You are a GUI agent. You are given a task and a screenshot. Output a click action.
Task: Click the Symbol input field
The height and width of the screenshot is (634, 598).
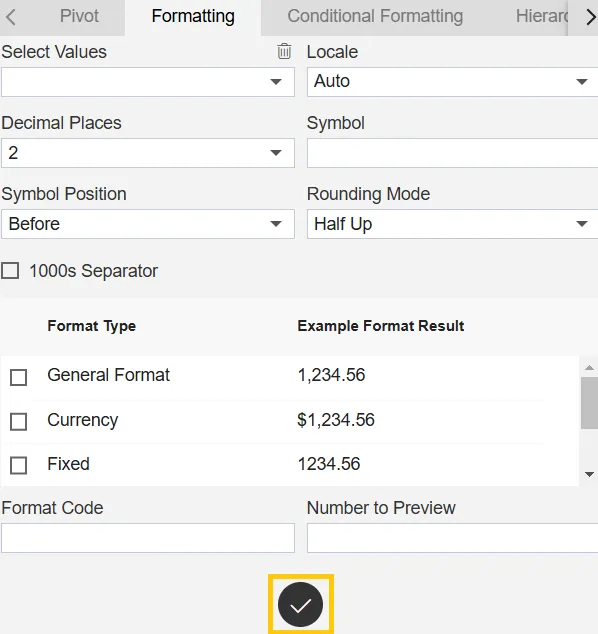click(x=452, y=153)
